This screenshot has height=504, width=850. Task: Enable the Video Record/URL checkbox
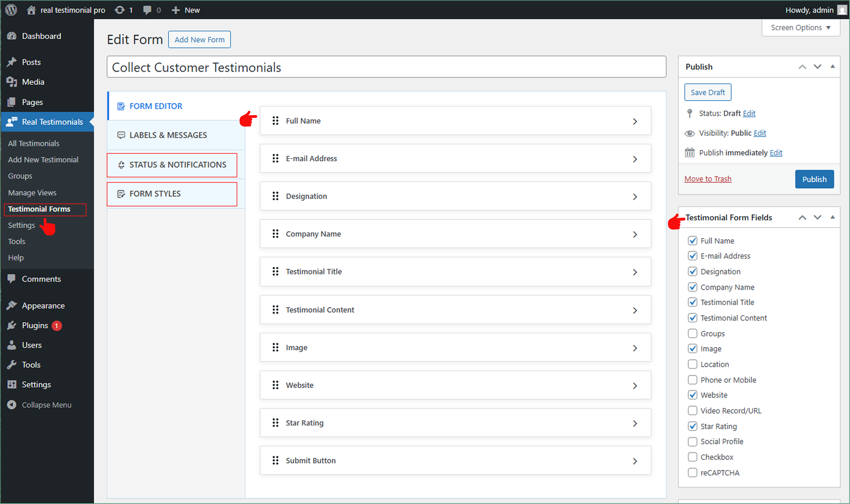point(693,410)
